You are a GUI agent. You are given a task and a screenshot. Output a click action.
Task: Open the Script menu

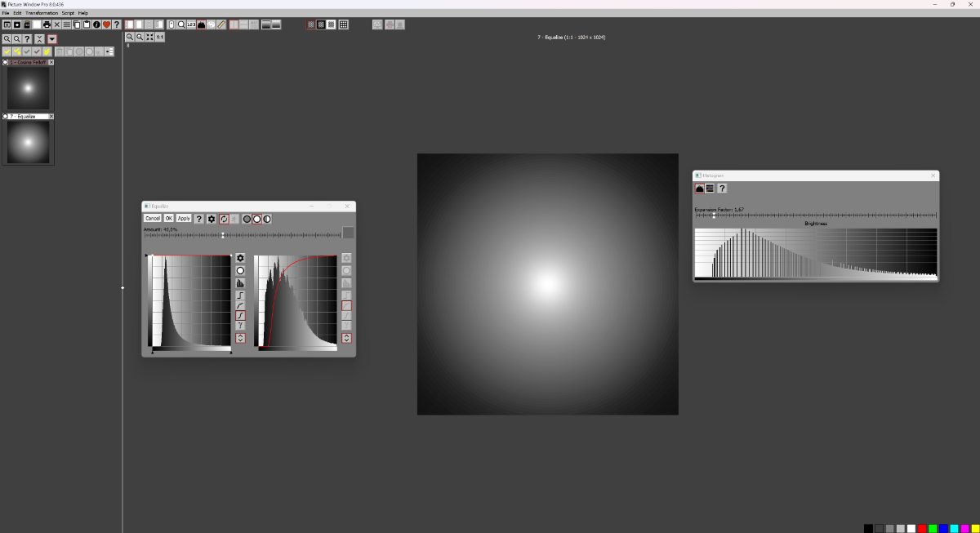pyautogui.click(x=67, y=13)
